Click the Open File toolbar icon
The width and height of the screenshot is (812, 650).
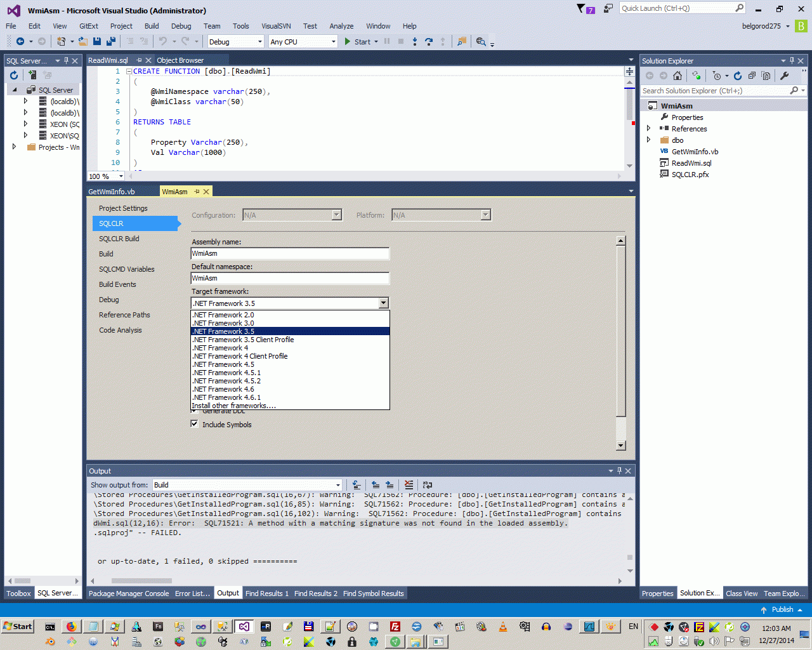pyautogui.click(x=83, y=41)
